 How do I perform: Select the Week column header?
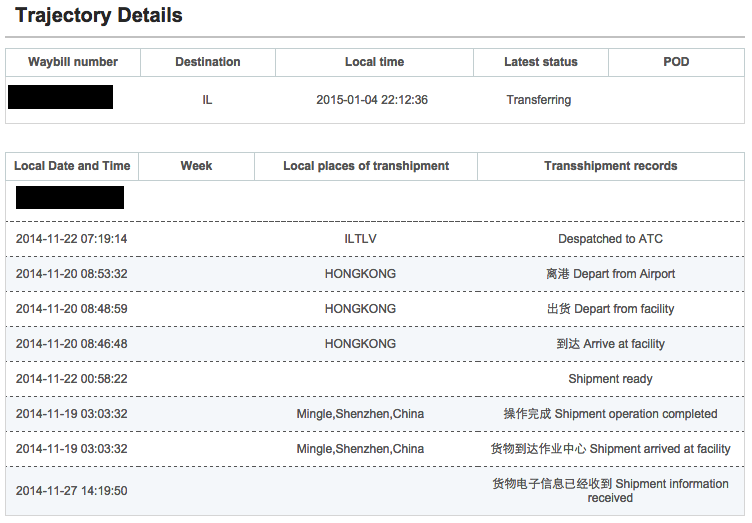coord(196,166)
